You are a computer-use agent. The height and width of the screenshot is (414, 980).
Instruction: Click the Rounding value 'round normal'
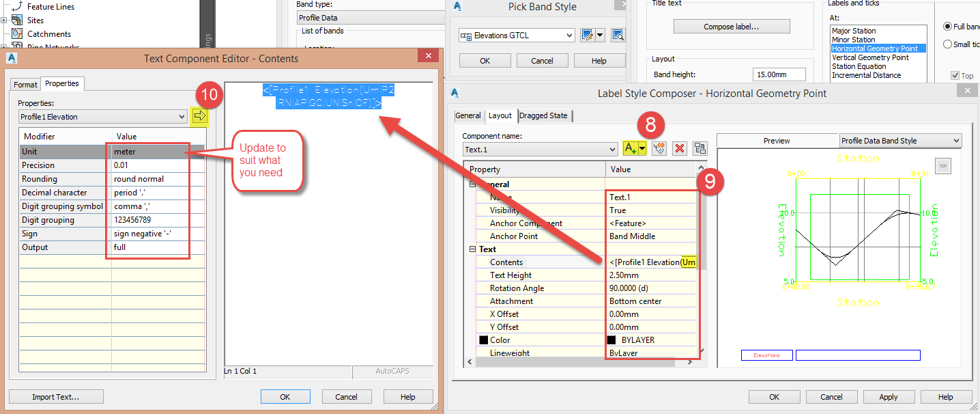coord(158,179)
